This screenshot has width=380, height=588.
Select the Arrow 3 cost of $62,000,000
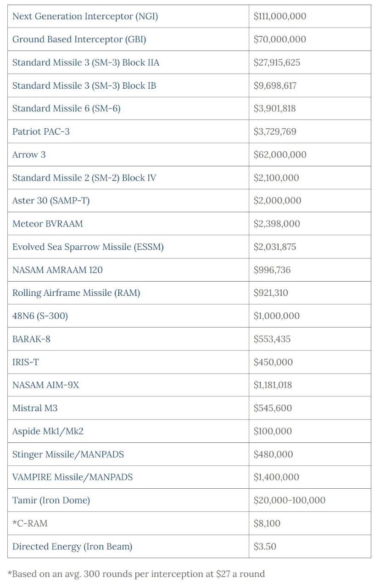tap(279, 155)
